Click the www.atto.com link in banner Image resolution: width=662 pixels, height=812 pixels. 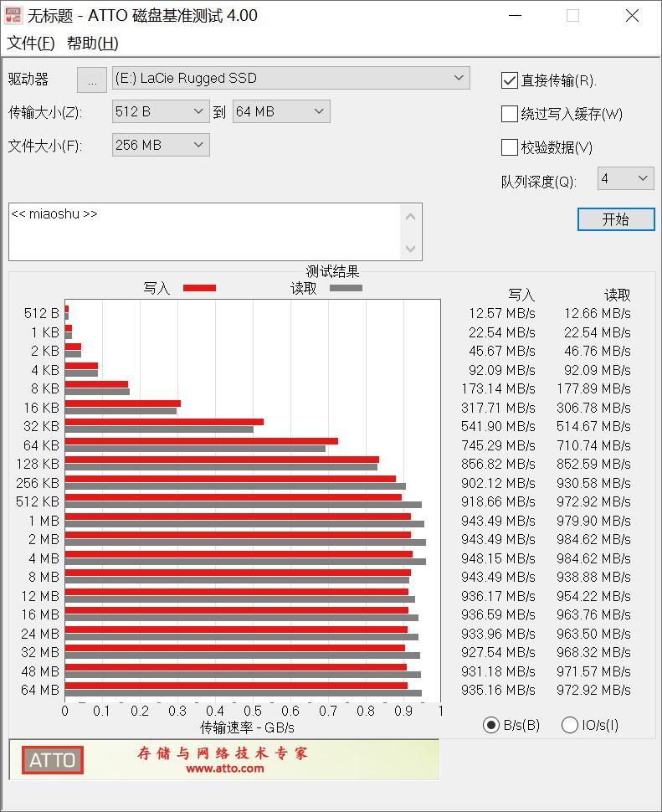(225, 768)
